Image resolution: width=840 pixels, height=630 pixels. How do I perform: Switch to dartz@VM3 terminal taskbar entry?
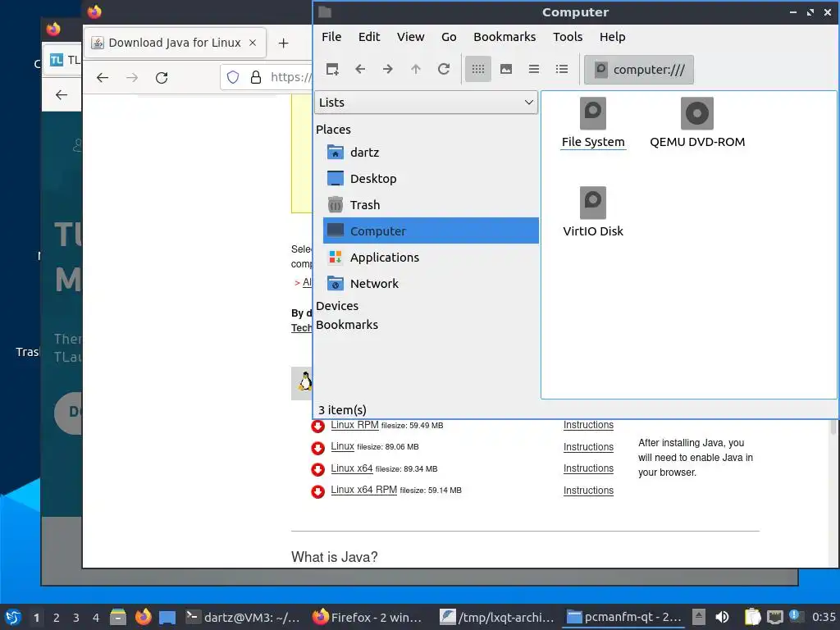(244, 617)
